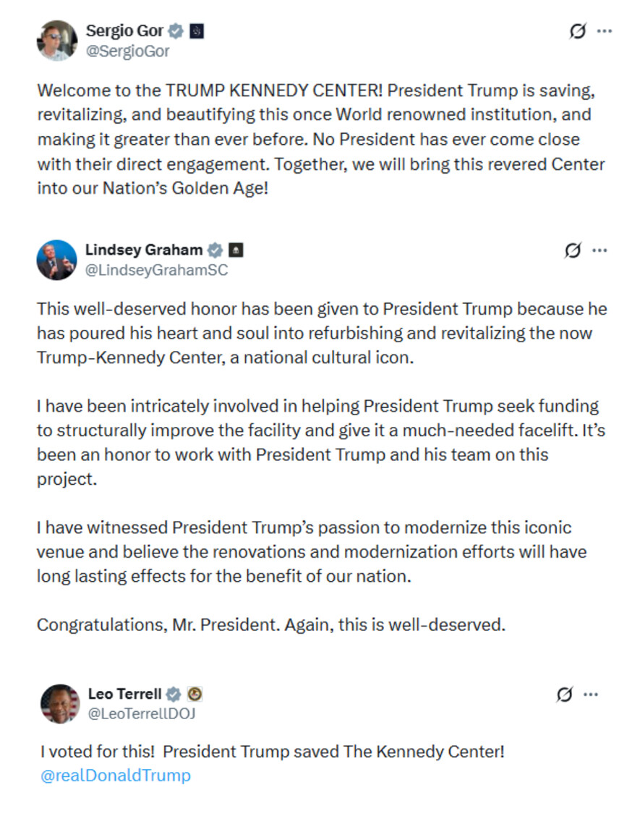Viewport: 640px width, 840px height.
Task: Open the Lindsey Graham display name link
Action: [144, 250]
